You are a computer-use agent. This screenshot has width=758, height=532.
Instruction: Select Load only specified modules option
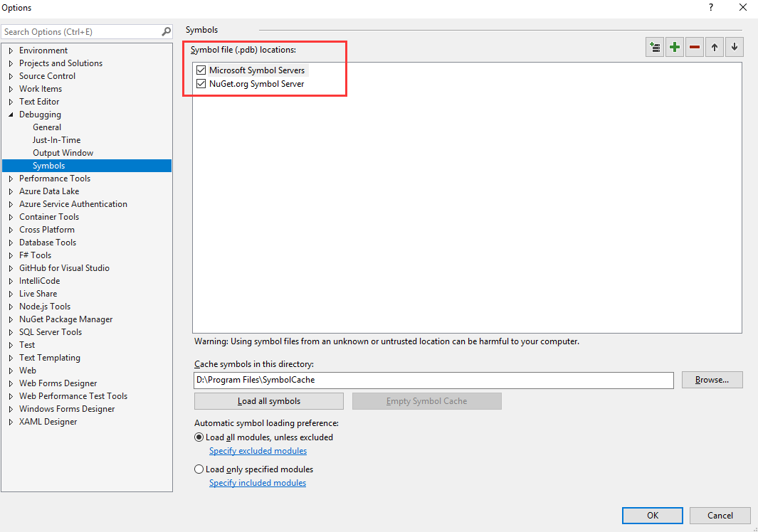pos(199,469)
